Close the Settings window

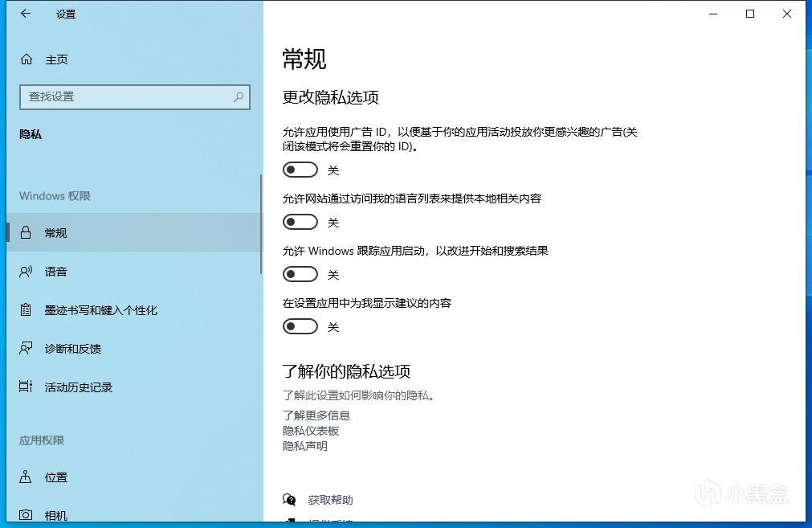[x=786, y=14]
